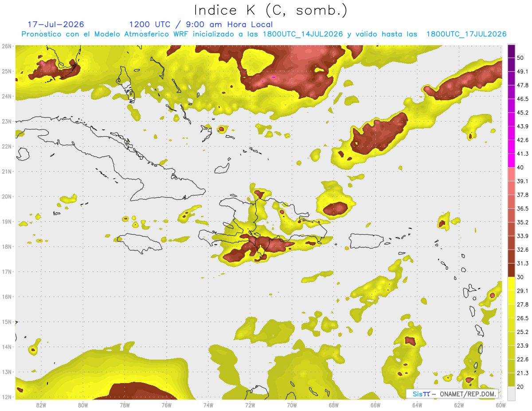
Task: Click the "1200 UTC / 9:00 am Hora Local" text
Action: [201, 25]
